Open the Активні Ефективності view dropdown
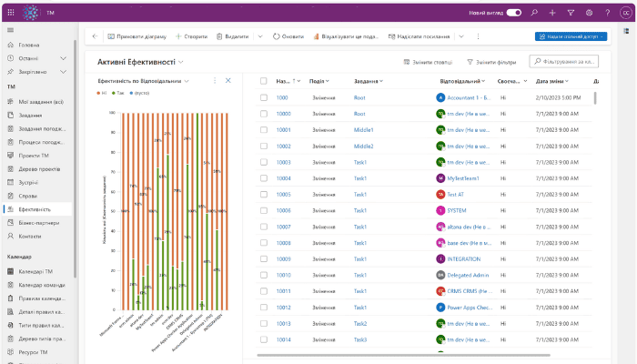The width and height of the screenshot is (637, 364). [182, 62]
